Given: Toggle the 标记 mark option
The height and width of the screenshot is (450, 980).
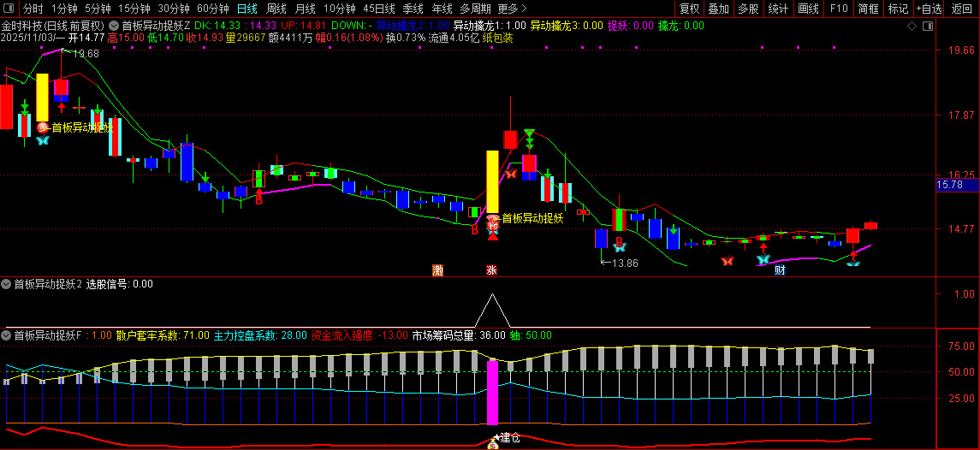Looking at the screenshot, I should tap(898, 9).
